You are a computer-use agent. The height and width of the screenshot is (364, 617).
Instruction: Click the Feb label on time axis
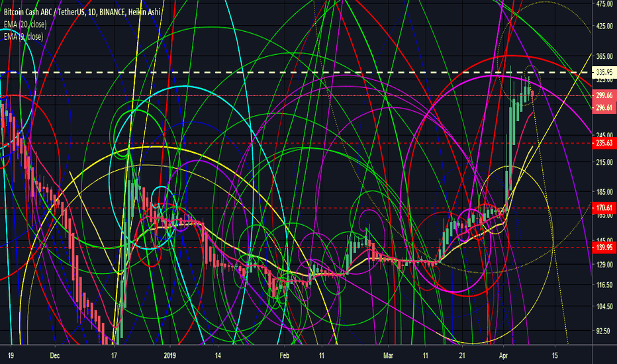pyautogui.click(x=284, y=356)
